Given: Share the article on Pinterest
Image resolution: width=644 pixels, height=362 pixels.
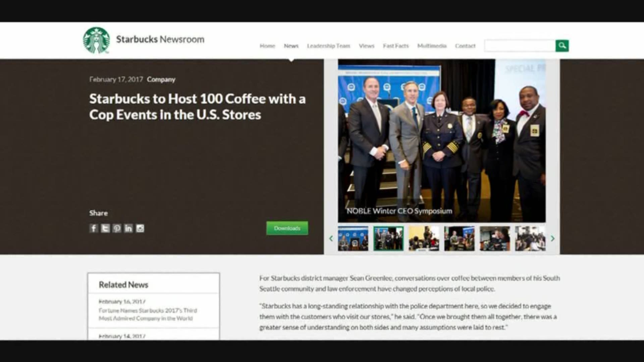Looking at the screenshot, I should pos(117,228).
